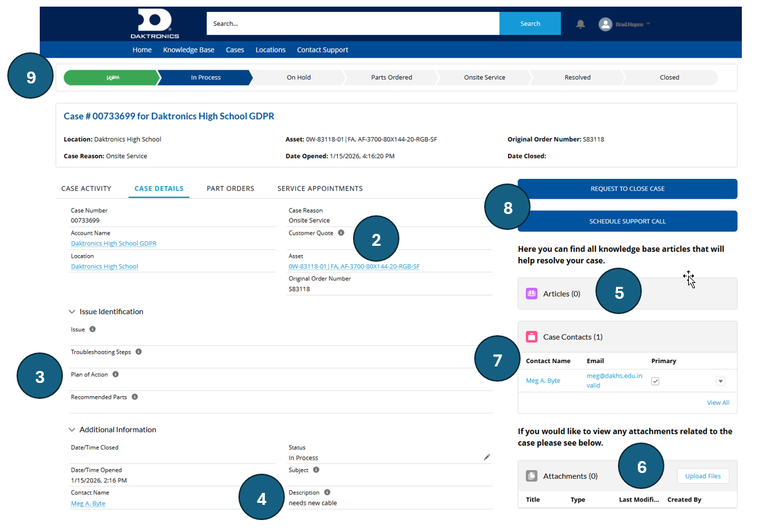Click the meg@dakhs.edu.invalid email link
The image size is (767, 532).
[615, 380]
